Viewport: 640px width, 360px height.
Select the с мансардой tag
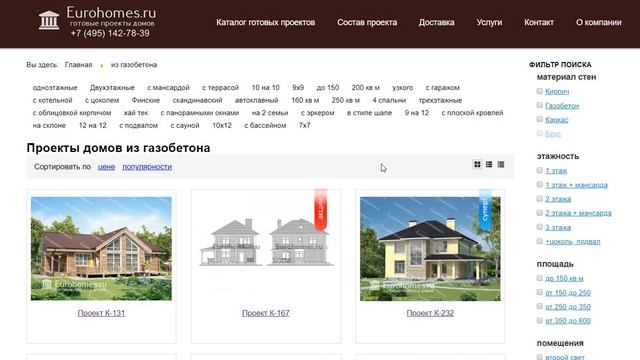point(168,88)
